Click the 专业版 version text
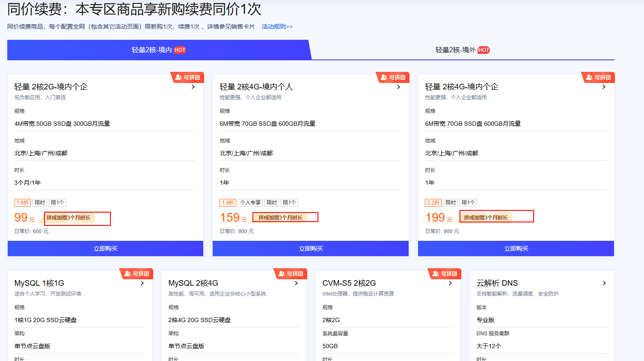 pos(486,320)
